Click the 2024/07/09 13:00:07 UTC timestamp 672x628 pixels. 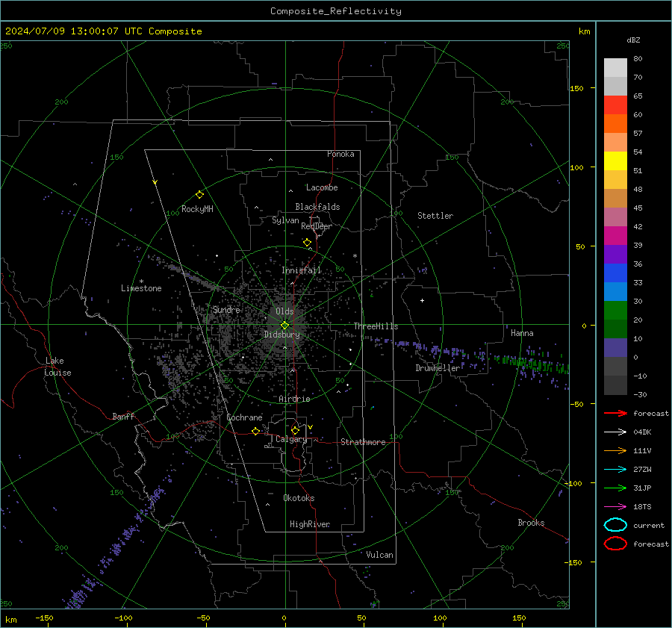pyautogui.click(x=103, y=31)
